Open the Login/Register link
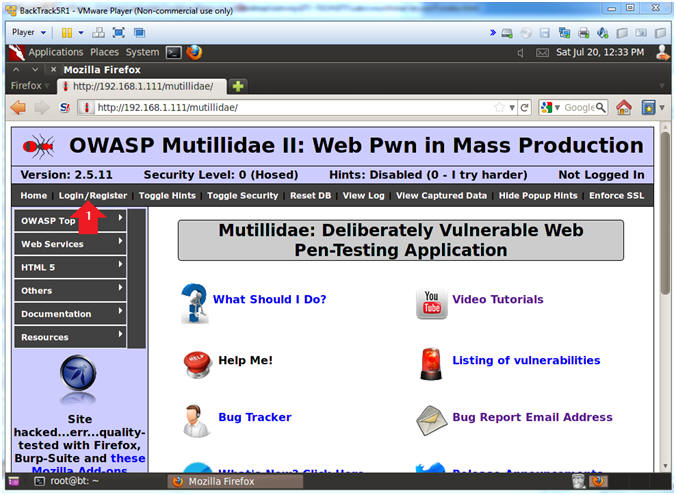Viewport: 676px width, 495px height. [x=93, y=195]
